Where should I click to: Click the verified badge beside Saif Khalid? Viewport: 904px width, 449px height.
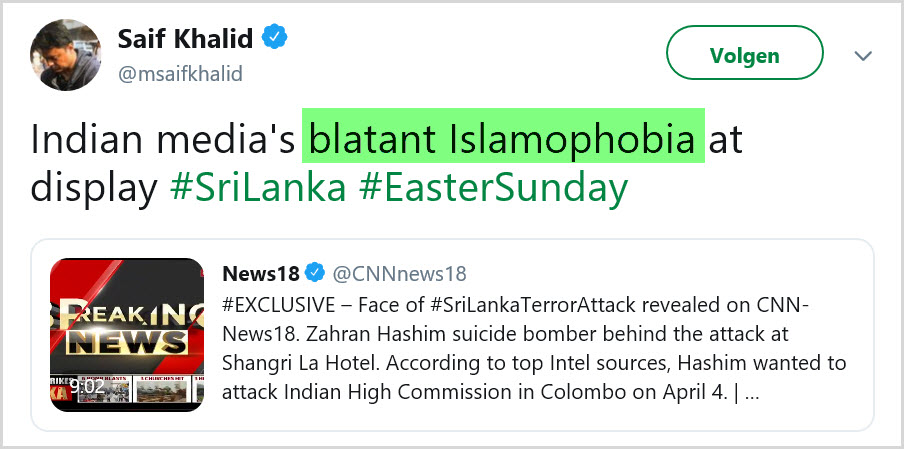[275, 38]
